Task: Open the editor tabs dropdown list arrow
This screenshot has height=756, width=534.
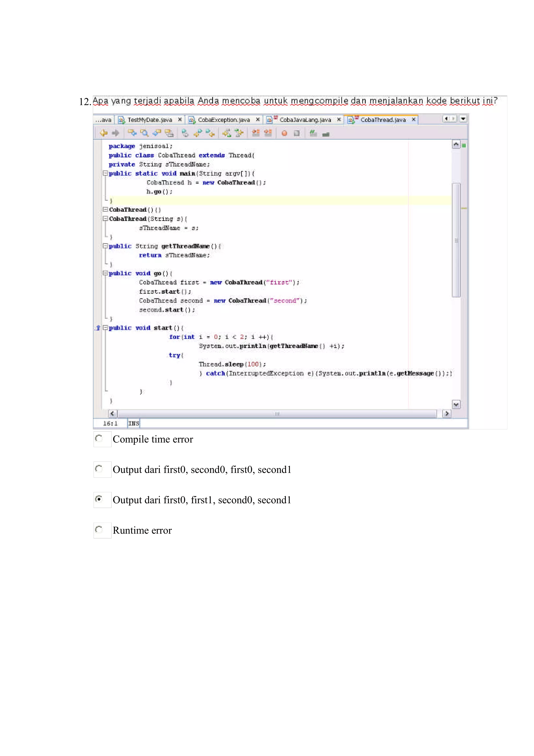Action: point(463,119)
